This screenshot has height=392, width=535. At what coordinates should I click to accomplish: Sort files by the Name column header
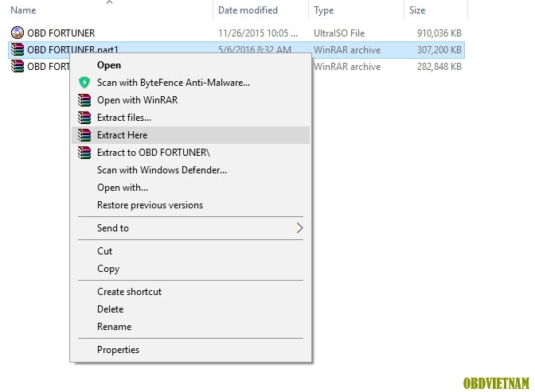tap(23, 10)
